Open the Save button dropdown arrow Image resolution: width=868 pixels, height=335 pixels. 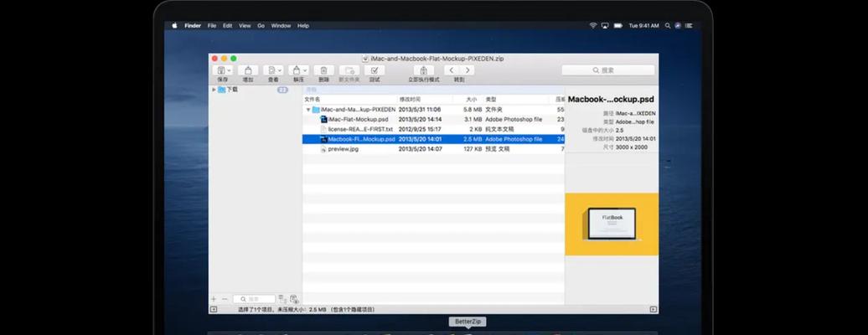tap(228, 70)
